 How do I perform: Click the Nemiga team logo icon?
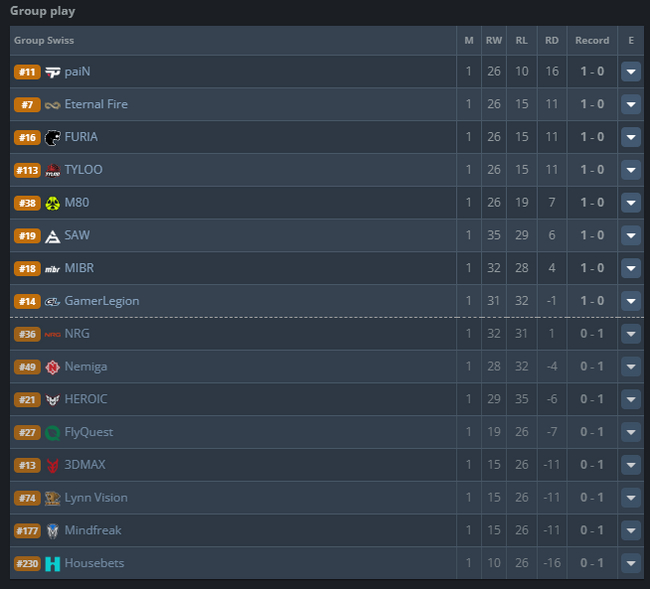[x=53, y=367]
